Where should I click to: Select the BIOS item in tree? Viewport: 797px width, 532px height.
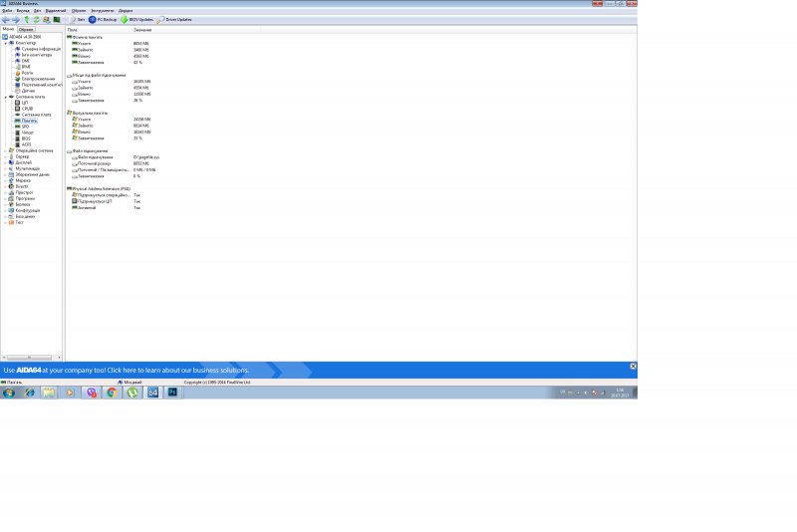pos(25,138)
